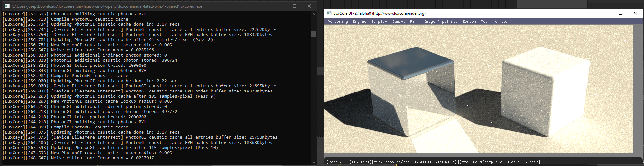Open the Rendering menu
The height and width of the screenshot is (166, 644).
pos(338,22)
